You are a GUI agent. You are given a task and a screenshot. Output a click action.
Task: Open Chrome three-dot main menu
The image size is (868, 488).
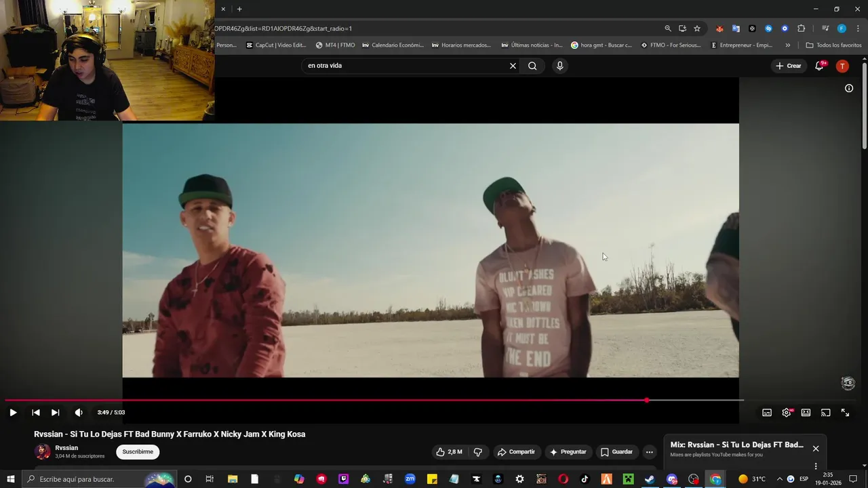pos(857,28)
